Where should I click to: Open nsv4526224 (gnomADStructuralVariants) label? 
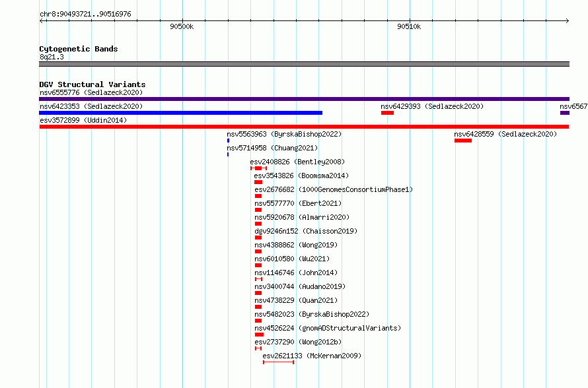pyautogui.click(x=328, y=328)
